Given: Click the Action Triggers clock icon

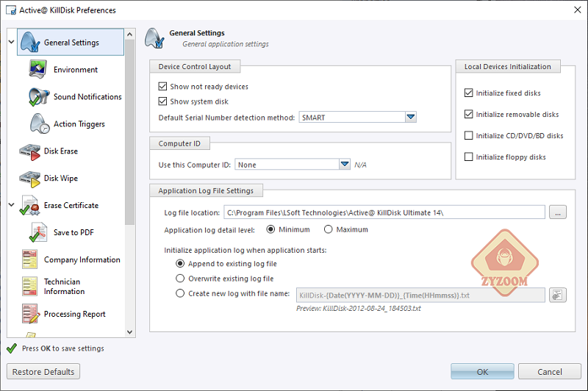Looking at the screenshot, I should pyautogui.click(x=40, y=123).
